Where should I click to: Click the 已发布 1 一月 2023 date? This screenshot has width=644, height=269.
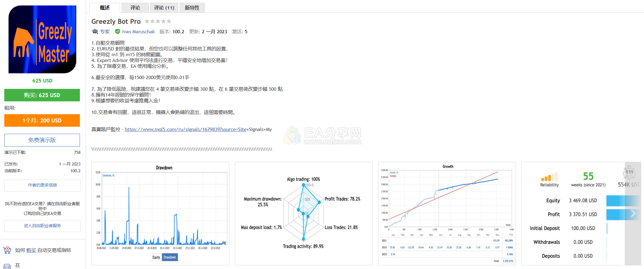(x=70, y=164)
